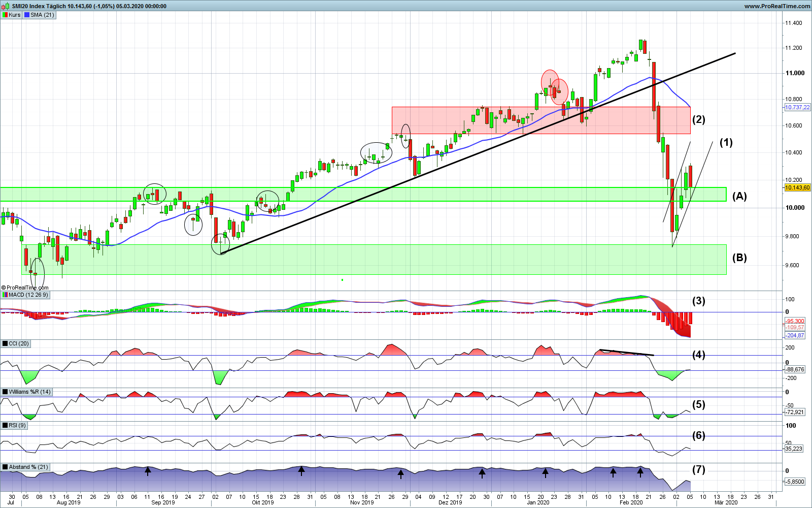This screenshot has width=812, height=508.
Task: Click the MACD value box -109,57
Action: [x=795, y=327]
